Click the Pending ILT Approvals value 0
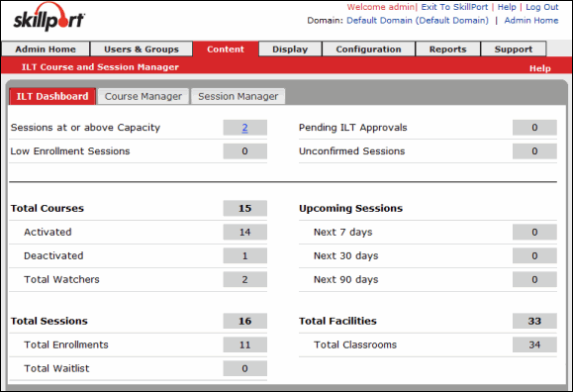 pyautogui.click(x=534, y=128)
